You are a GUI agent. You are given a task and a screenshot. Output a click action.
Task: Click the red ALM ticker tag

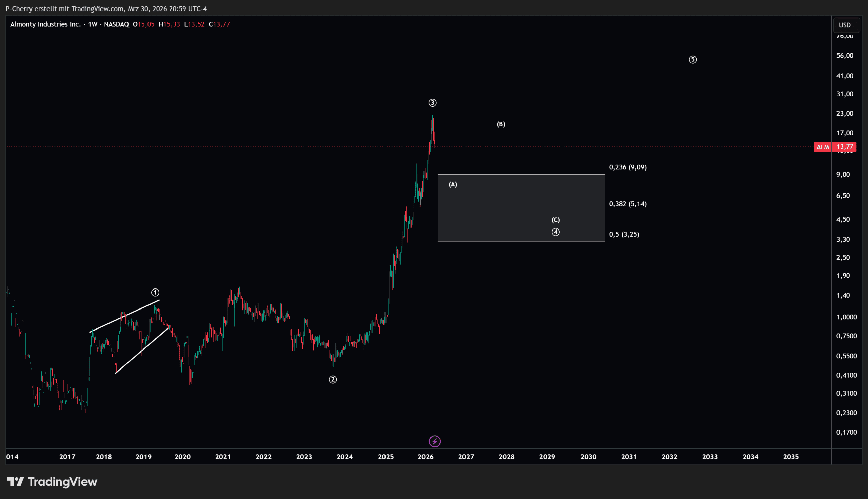tap(823, 147)
